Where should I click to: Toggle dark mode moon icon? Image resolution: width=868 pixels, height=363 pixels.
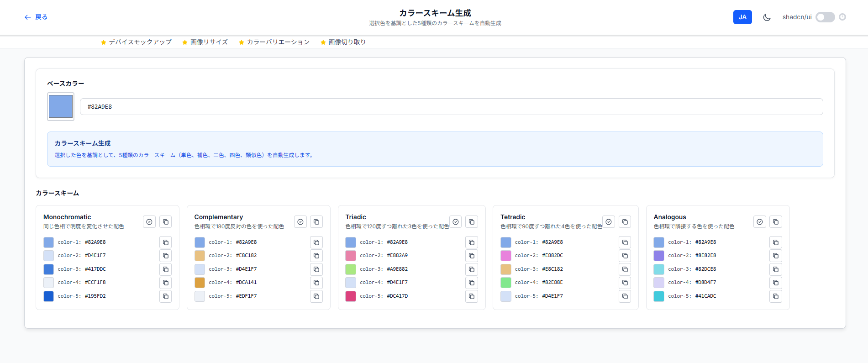(x=767, y=17)
